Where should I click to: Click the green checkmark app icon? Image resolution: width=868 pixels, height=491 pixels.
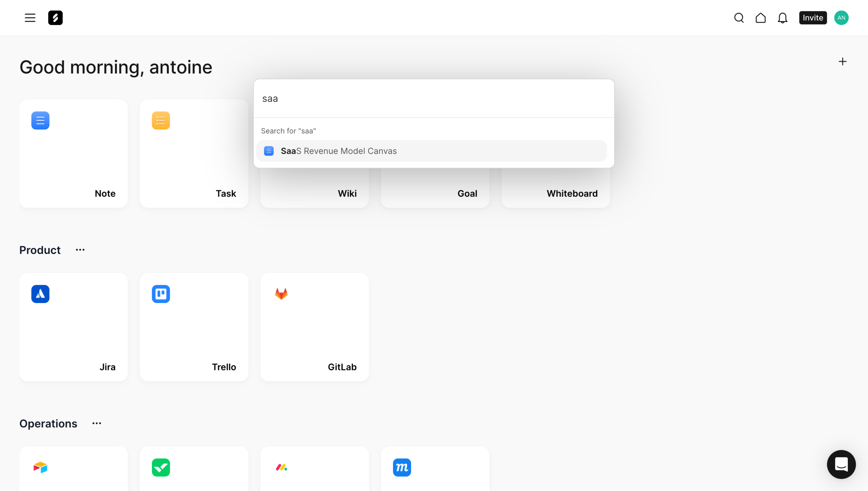click(x=161, y=467)
